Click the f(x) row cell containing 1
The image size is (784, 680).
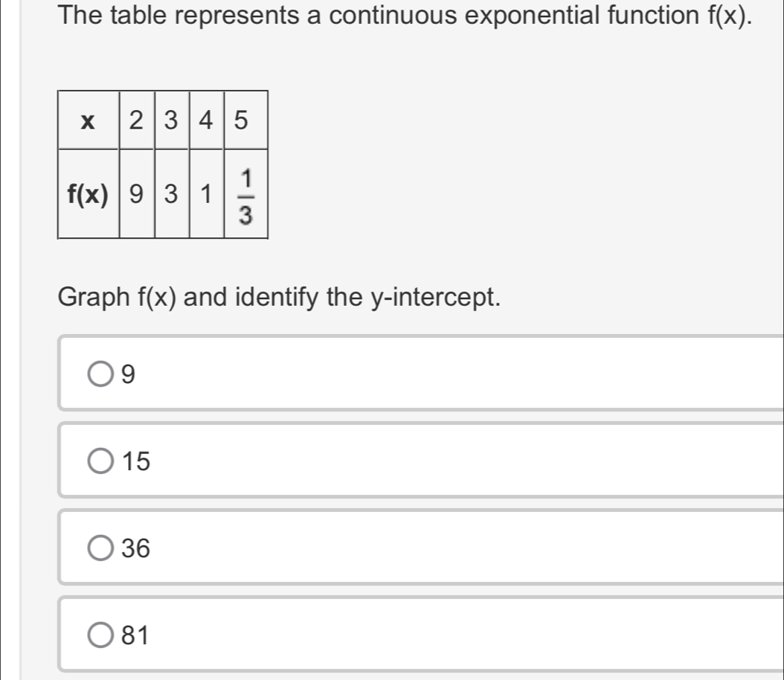click(207, 193)
